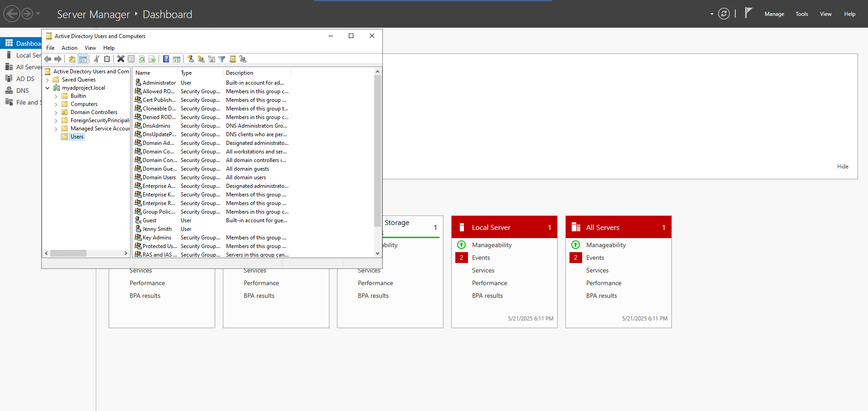Screen dimensions: 868x411
Task: Open Events under Local Server tile
Action: pyautogui.click(x=481, y=258)
